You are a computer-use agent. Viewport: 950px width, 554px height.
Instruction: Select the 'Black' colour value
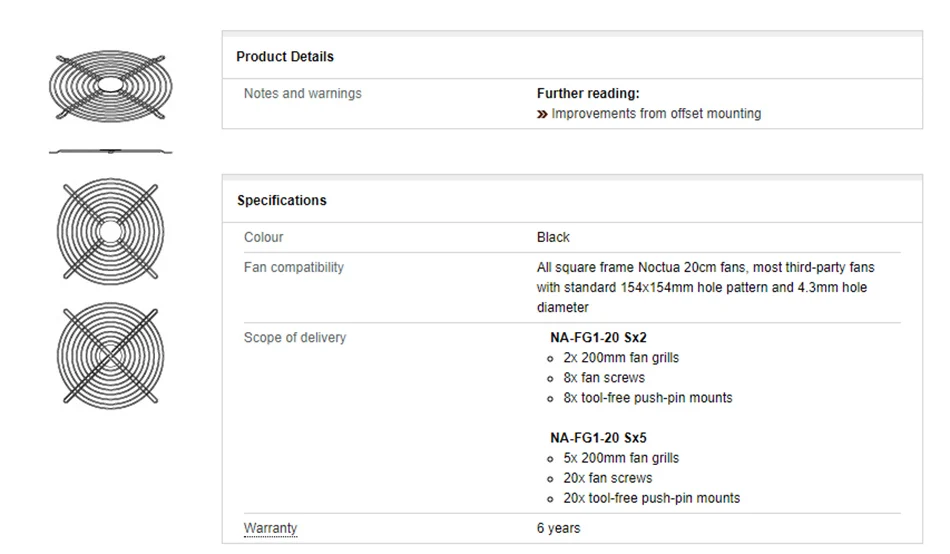[553, 238]
